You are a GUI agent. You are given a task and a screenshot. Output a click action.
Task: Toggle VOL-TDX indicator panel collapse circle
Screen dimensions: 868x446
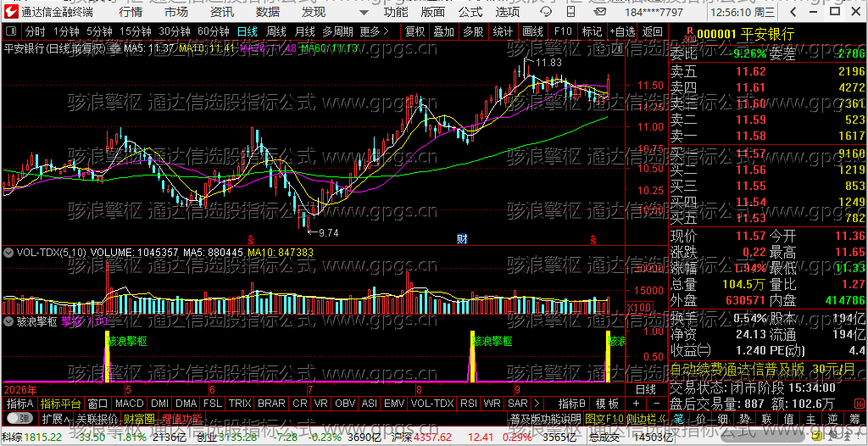tap(8, 253)
